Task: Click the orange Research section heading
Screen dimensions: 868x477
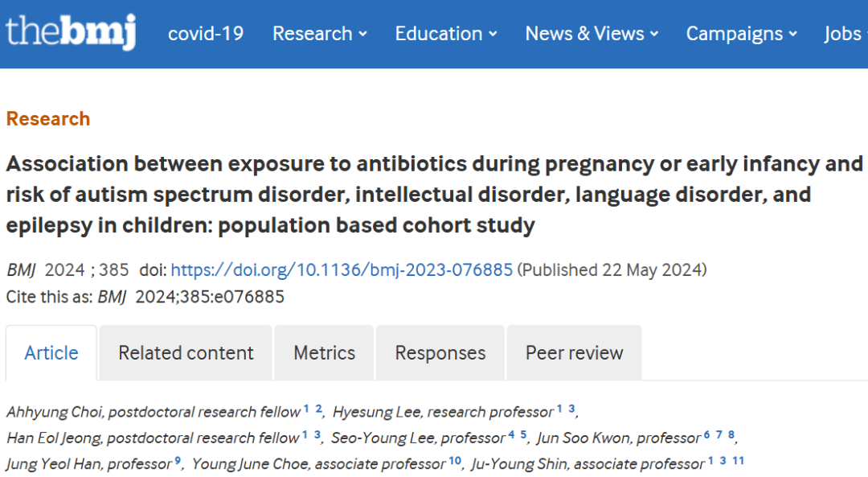Action: [48, 118]
